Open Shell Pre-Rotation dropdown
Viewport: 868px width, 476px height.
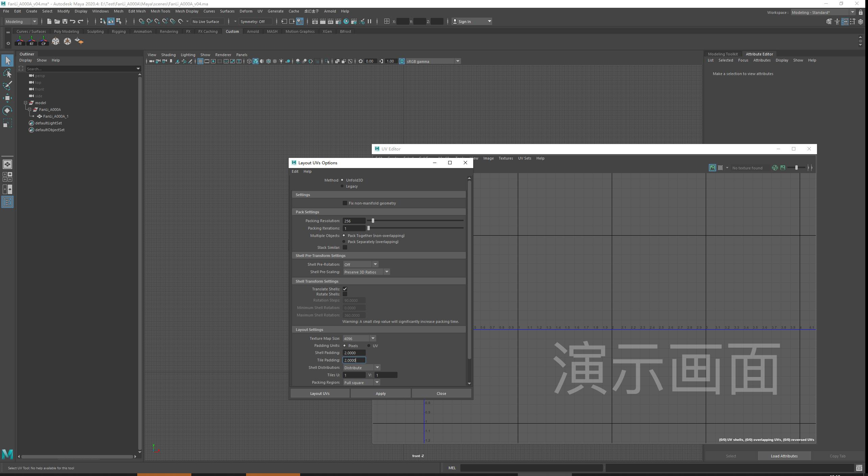(x=361, y=264)
